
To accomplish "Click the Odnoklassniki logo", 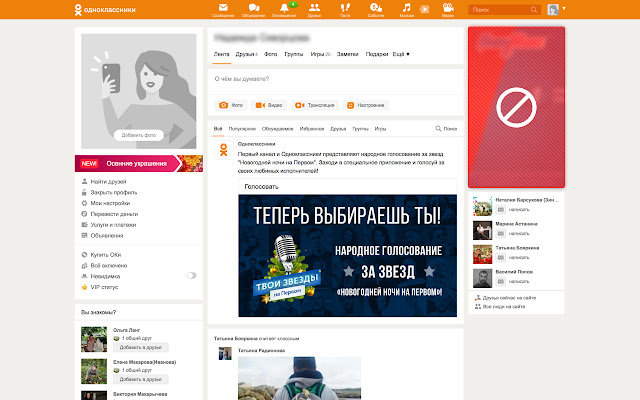I will [105, 10].
